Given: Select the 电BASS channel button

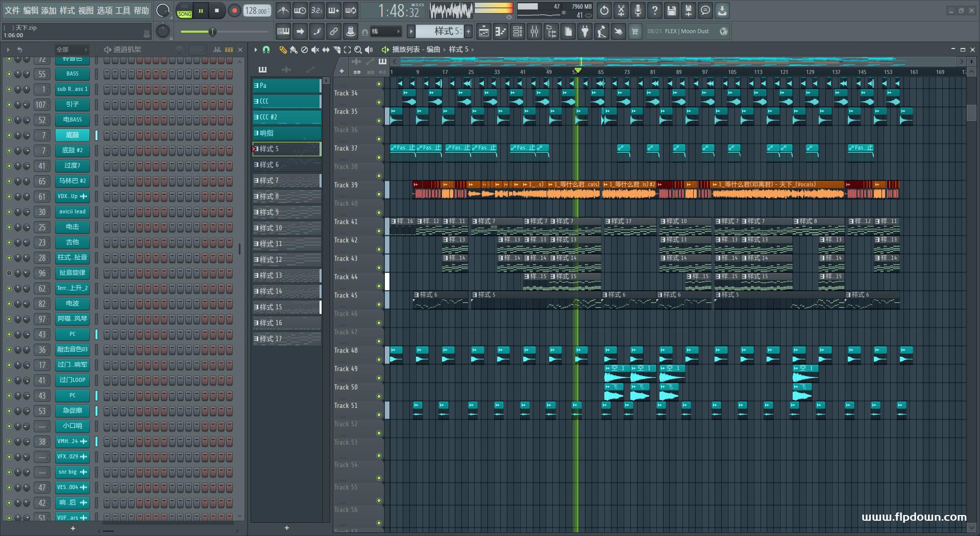Looking at the screenshot, I should pyautogui.click(x=72, y=120).
